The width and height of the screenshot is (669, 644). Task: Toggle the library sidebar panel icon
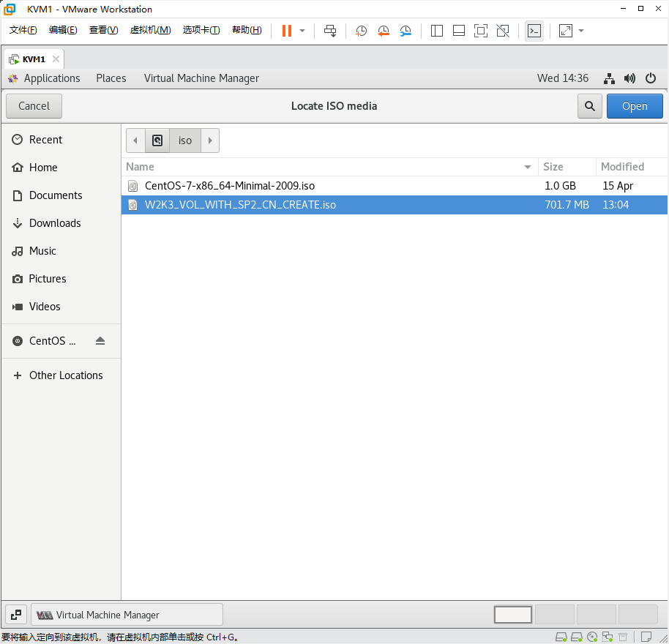[437, 31]
